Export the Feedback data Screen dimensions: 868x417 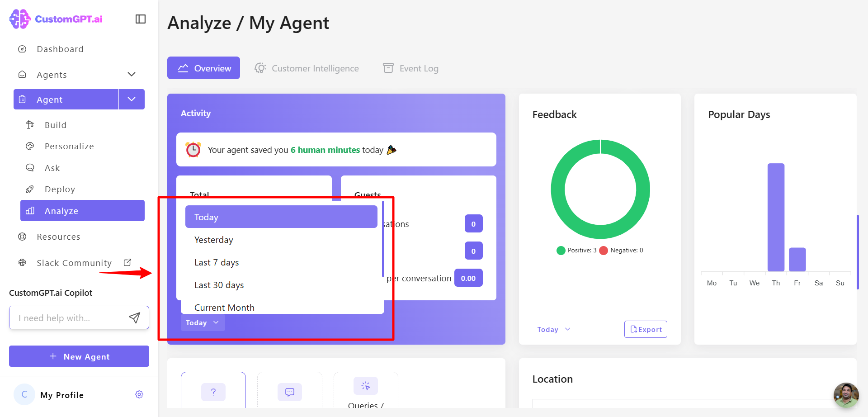[646, 329]
